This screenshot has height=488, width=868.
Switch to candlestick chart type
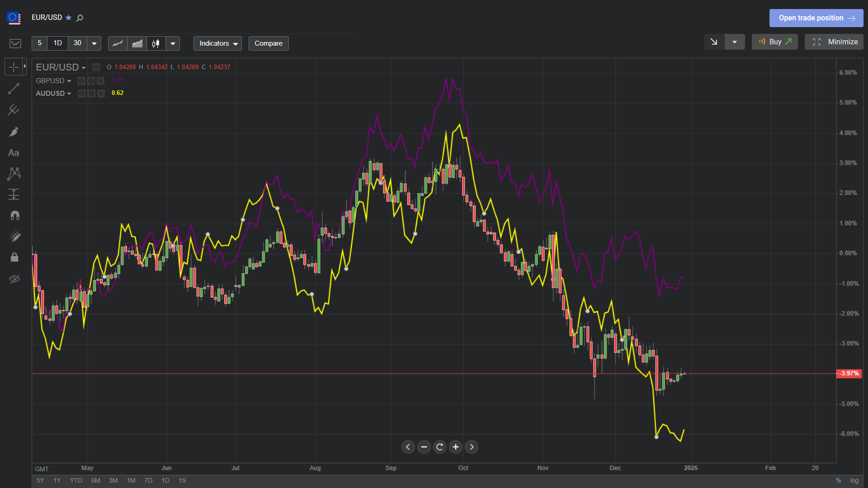(156, 43)
